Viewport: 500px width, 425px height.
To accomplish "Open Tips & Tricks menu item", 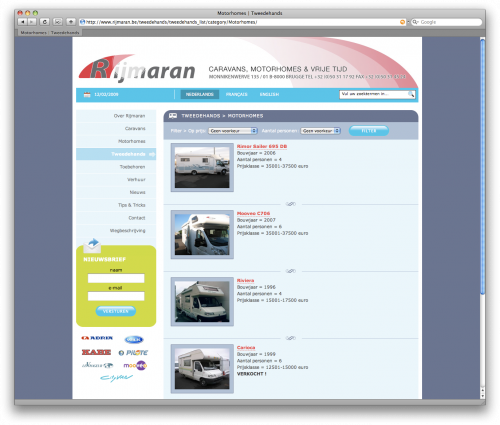I will click(x=116, y=205).
